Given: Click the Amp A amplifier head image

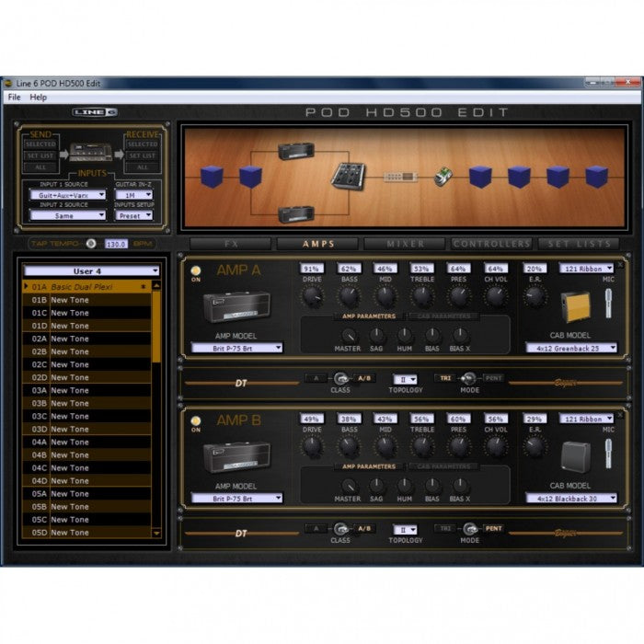Looking at the screenshot, I should tap(237, 306).
